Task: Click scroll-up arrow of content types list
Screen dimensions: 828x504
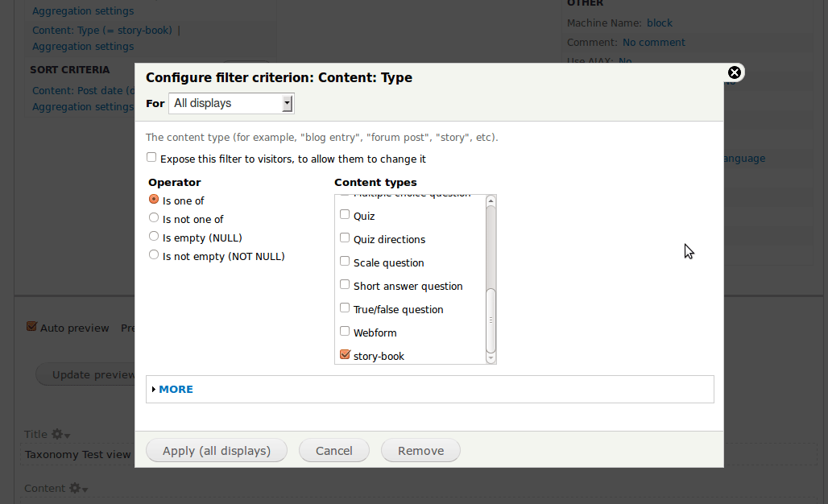Action: (x=491, y=201)
